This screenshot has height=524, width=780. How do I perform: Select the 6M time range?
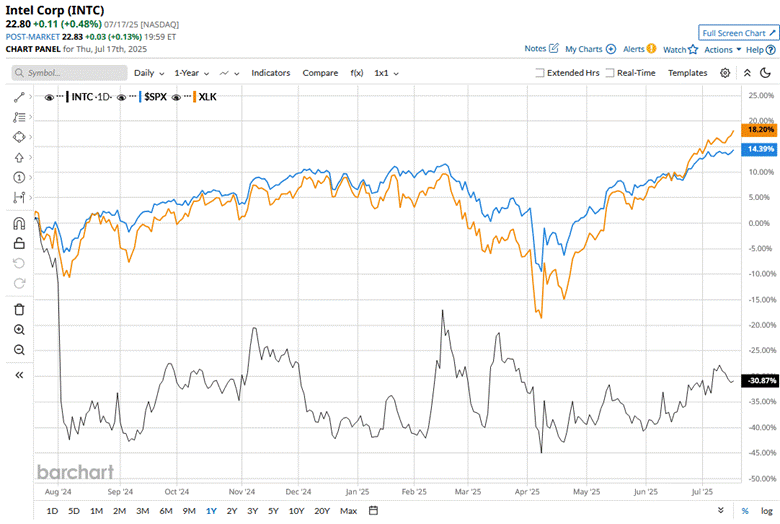[x=166, y=511]
